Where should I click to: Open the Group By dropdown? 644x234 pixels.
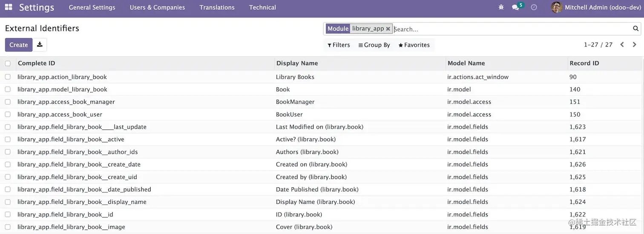coord(374,45)
